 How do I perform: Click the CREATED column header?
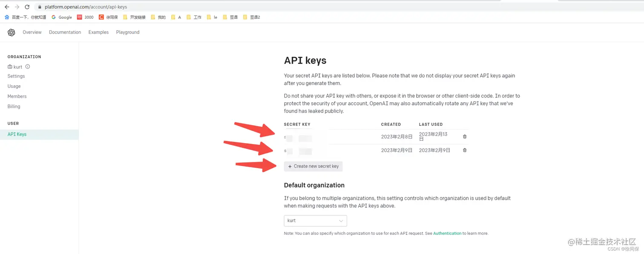(x=391, y=124)
